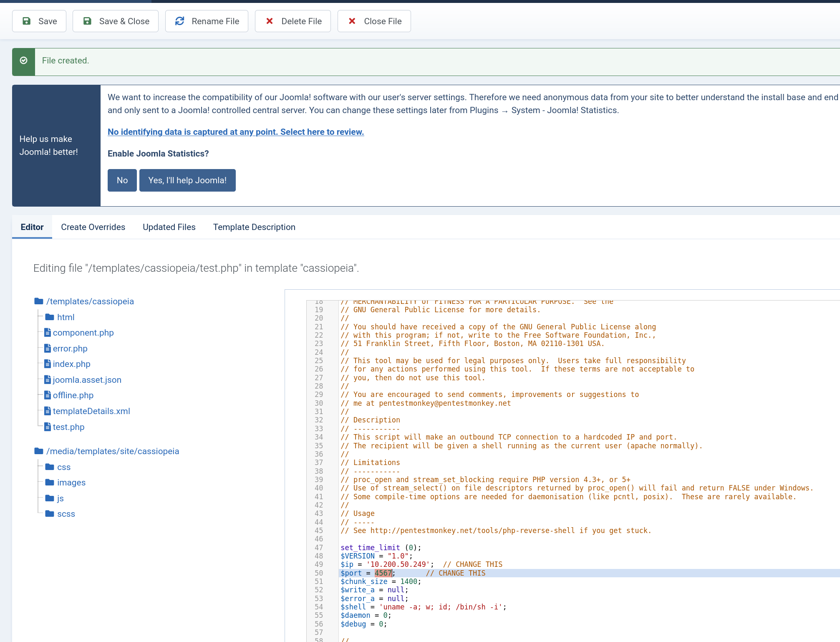Open the no identifying data review link
The width and height of the screenshot is (840, 642).
236,132
